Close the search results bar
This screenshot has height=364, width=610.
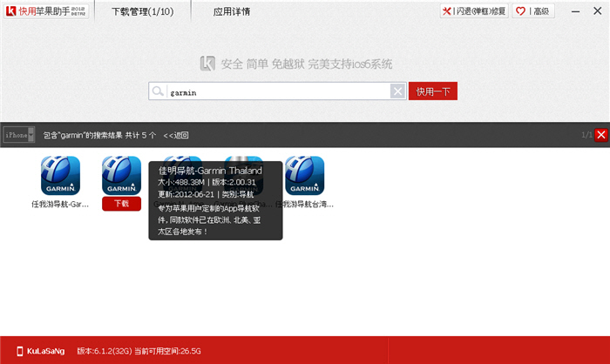601,135
